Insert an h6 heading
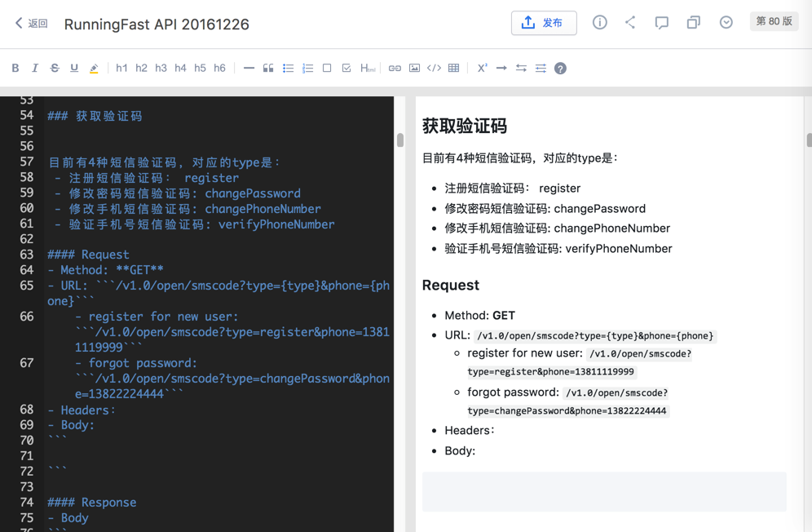 coord(219,68)
